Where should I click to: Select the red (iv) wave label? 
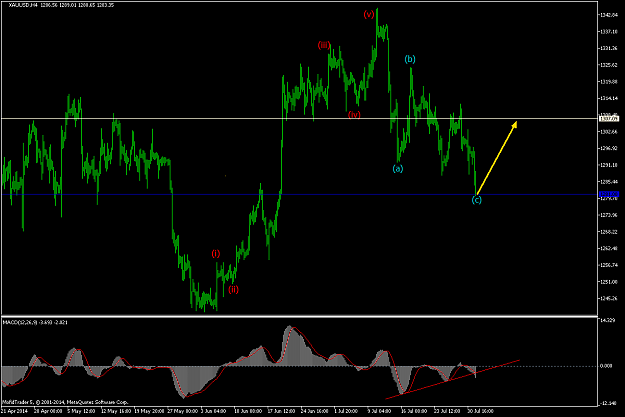coord(354,115)
